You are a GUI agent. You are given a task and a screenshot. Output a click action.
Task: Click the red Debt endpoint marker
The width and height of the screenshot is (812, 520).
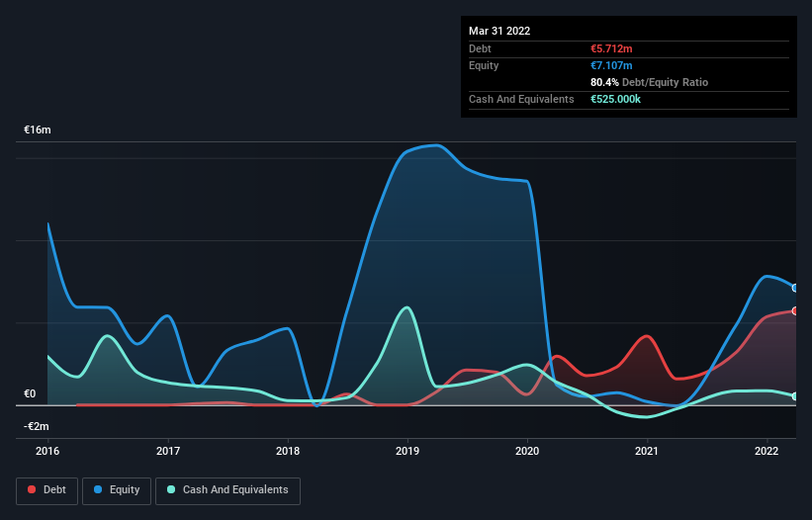(x=795, y=311)
